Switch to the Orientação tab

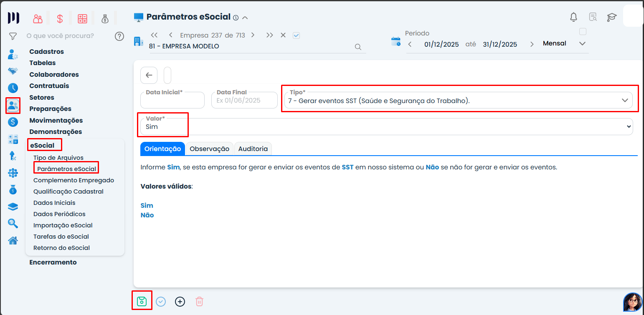pos(162,149)
